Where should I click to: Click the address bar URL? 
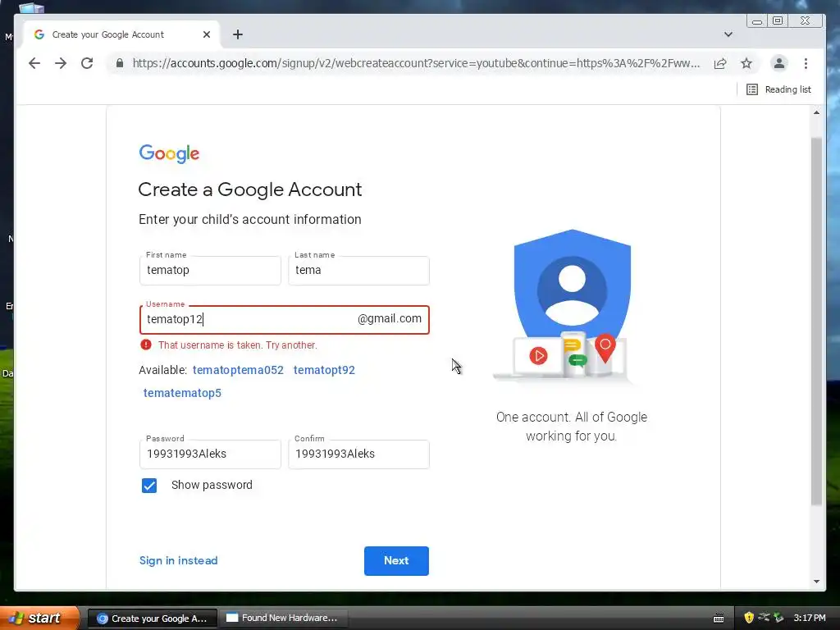pos(416,63)
